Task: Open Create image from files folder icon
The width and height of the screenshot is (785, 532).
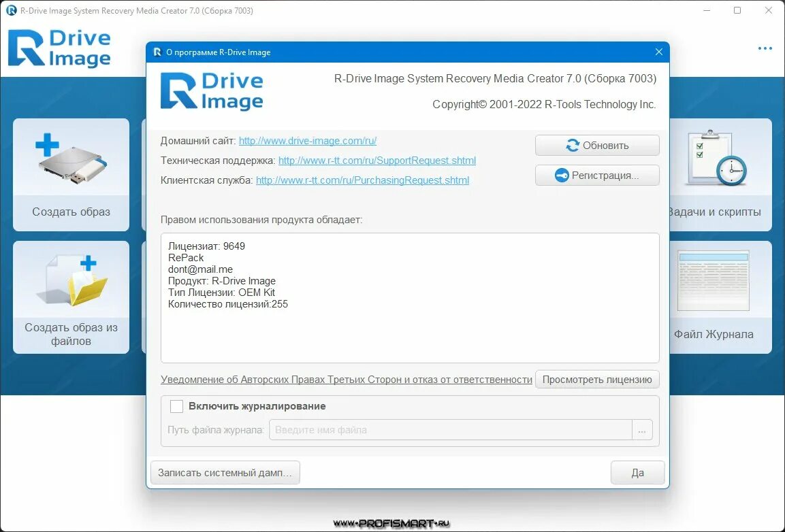Action: tap(73, 280)
